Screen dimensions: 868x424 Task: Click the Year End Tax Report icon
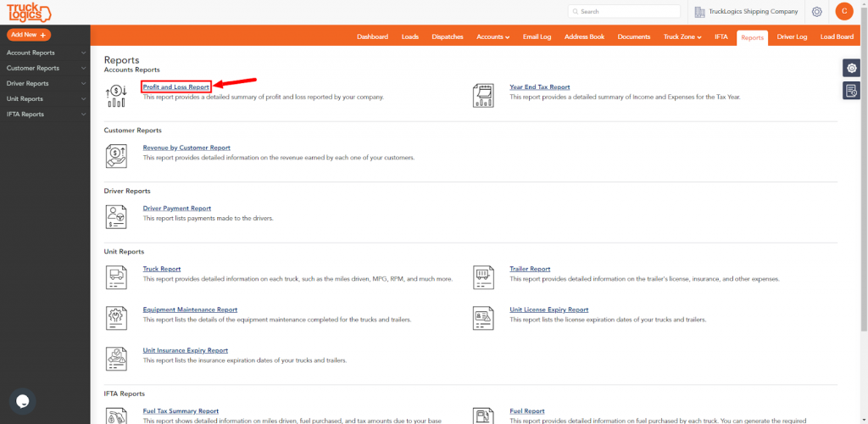(x=483, y=95)
